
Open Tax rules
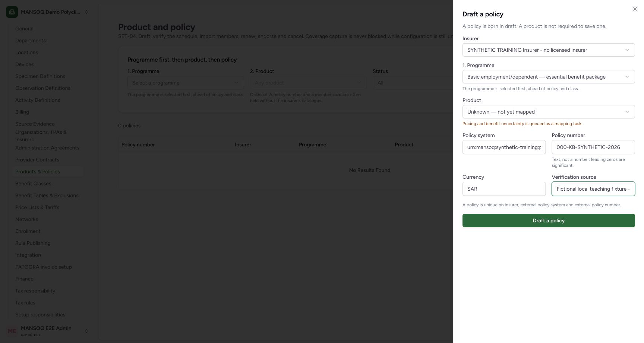point(25,303)
